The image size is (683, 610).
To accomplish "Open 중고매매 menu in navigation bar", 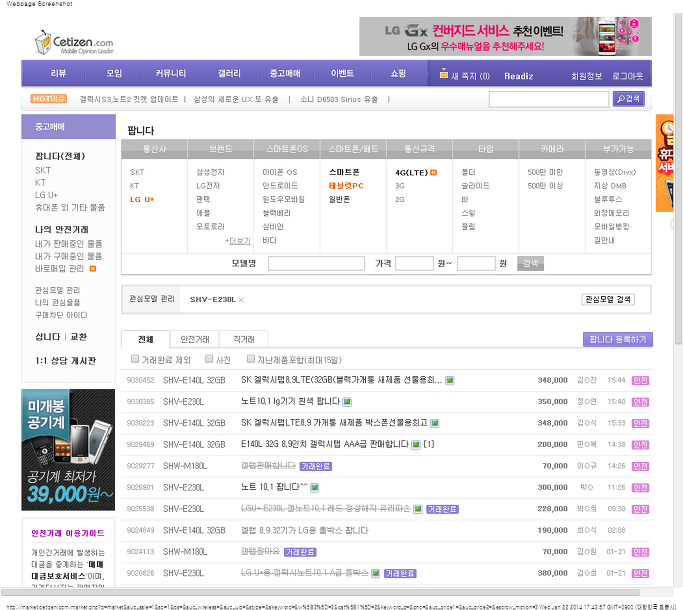I will point(285,73).
